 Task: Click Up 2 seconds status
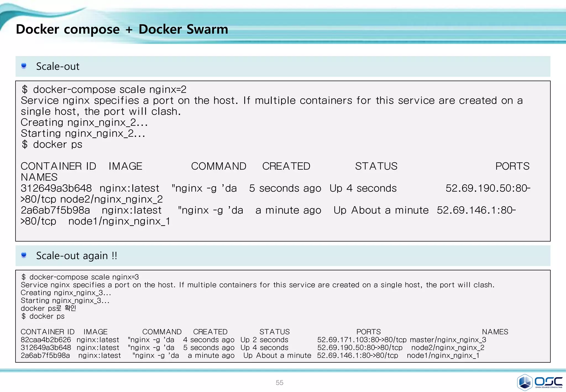pos(264,340)
